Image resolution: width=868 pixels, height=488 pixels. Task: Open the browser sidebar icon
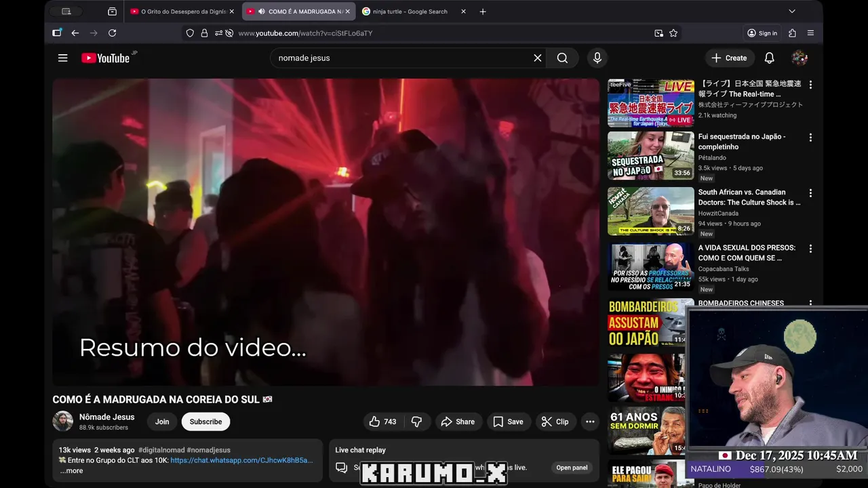57,33
